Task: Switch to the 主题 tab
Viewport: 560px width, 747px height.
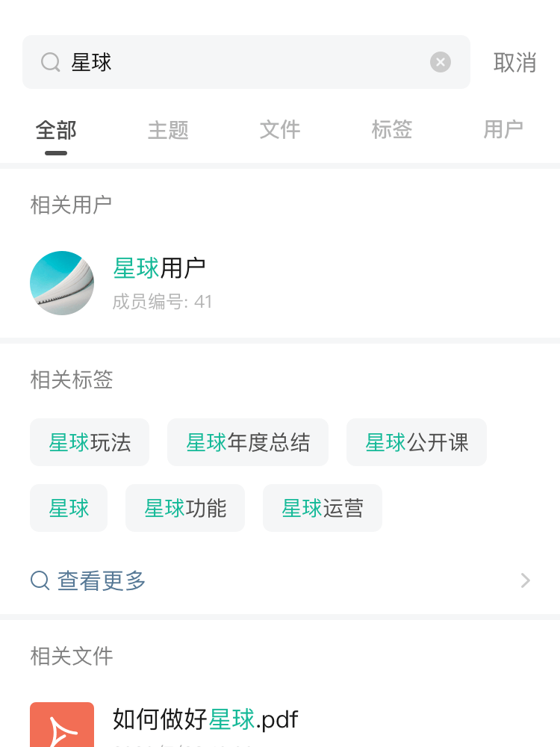Action: pyautogui.click(x=168, y=130)
